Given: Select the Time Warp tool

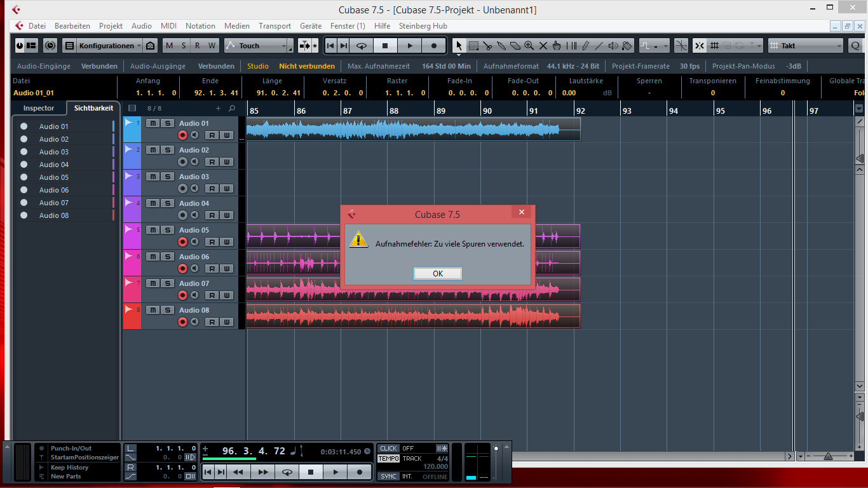Looking at the screenshot, I should click(x=571, y=46).
